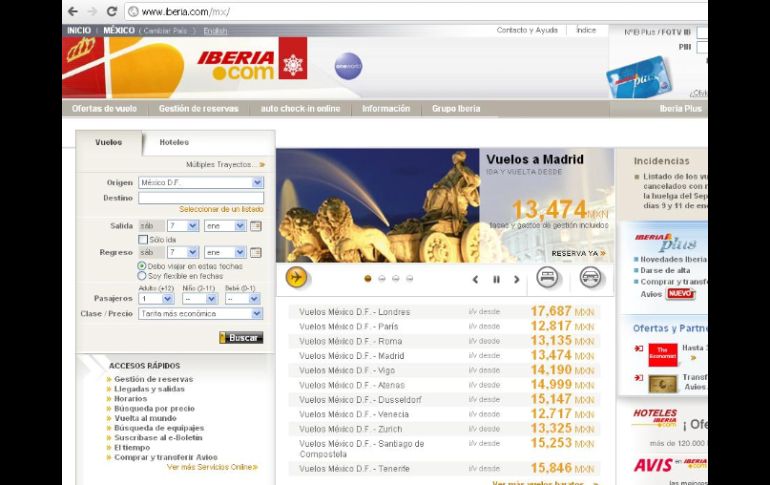Open 'Gestión de reservas' in navigation bar
The height and width of the screenshot is (485, 770).
pyautogui.click(x=199, y=109)
